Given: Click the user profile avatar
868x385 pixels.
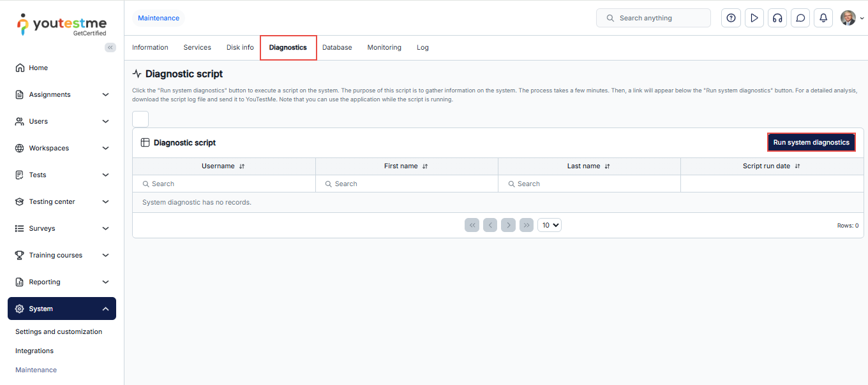Looking at the screenshot, I should coord(848,18).
